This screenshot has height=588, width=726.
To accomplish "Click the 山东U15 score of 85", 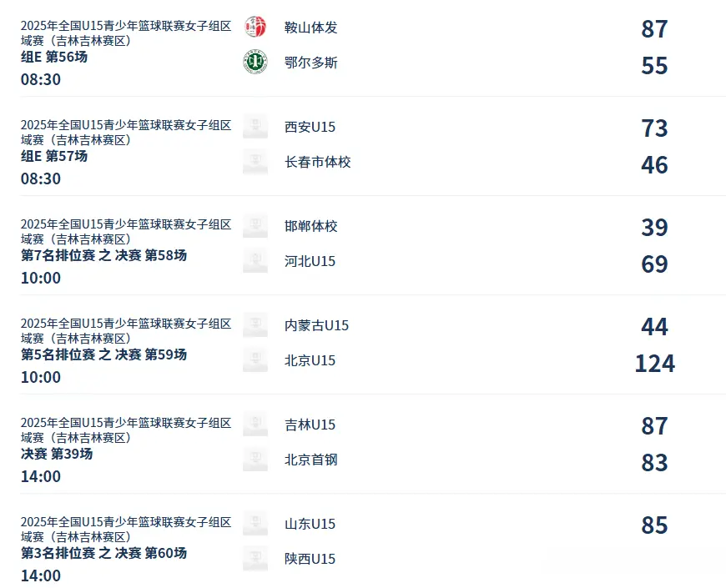I will point(654,525).
